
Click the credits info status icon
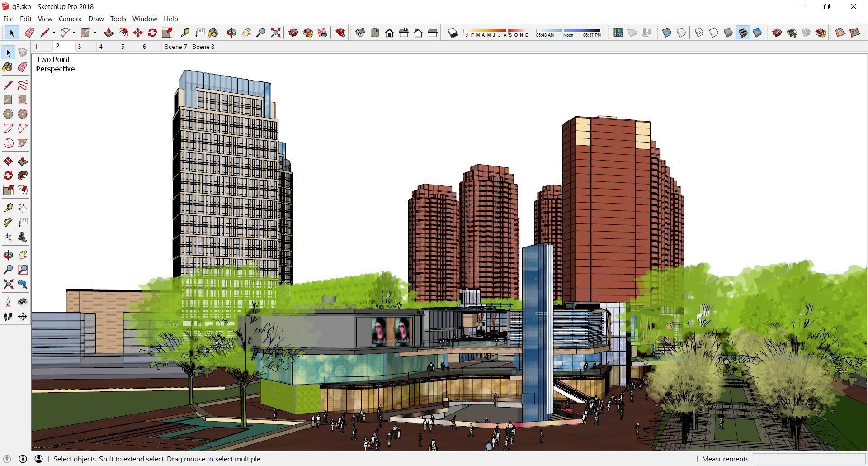coord(23,459)
